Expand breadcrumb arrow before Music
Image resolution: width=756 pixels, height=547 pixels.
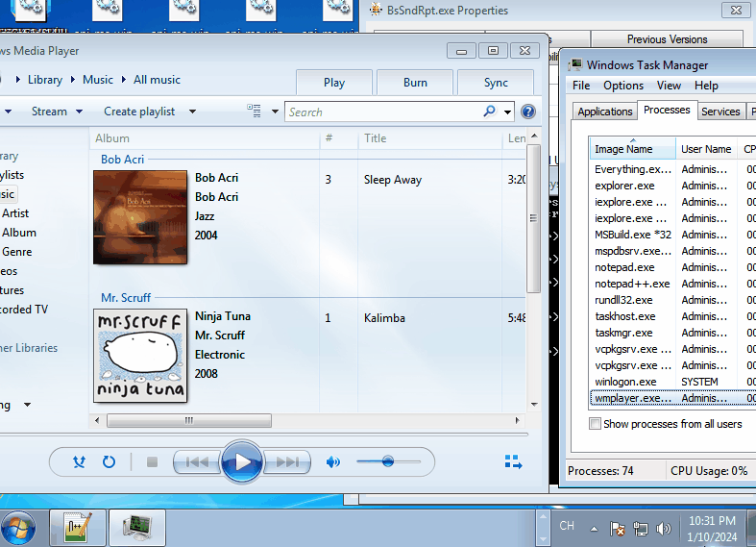pyautogui.click(x=73, y=80)
